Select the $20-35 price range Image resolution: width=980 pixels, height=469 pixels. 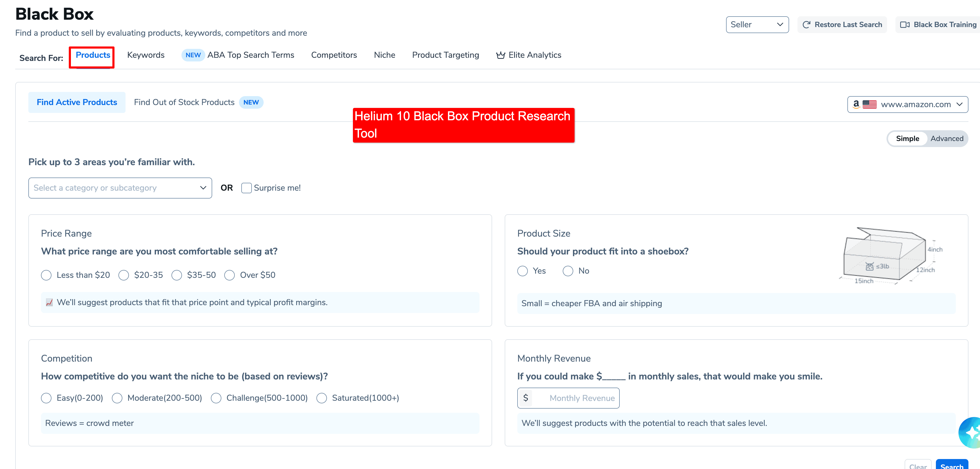point(124,275)
